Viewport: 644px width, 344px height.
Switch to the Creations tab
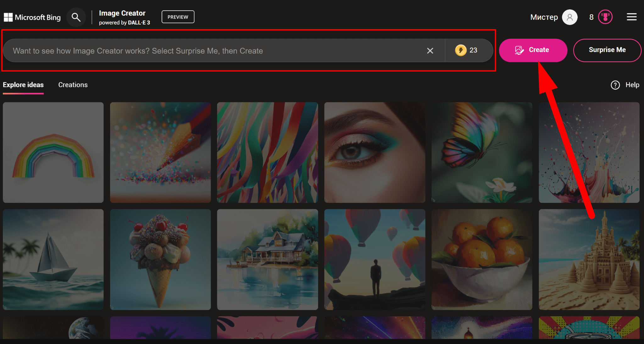pos(73,85)
